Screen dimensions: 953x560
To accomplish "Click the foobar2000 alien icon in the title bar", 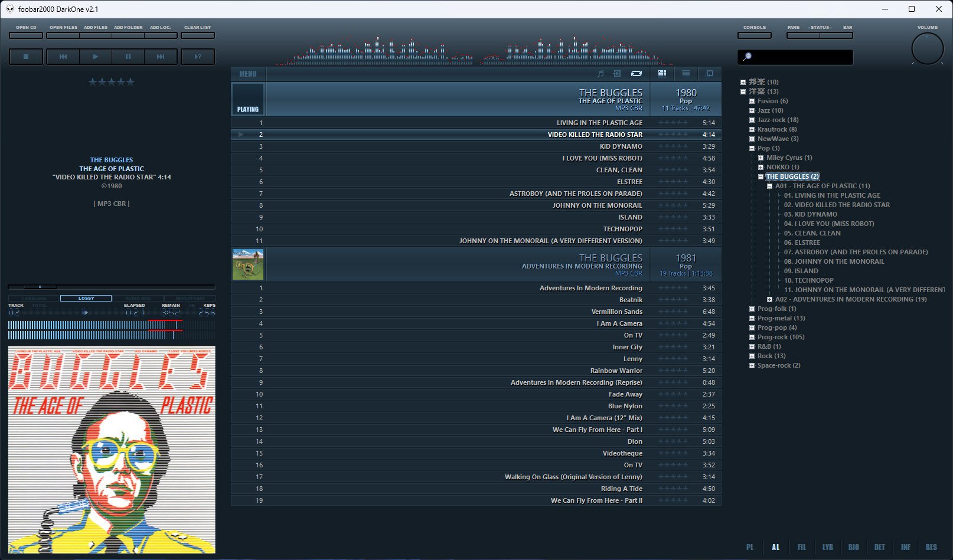I will (10, 9).
